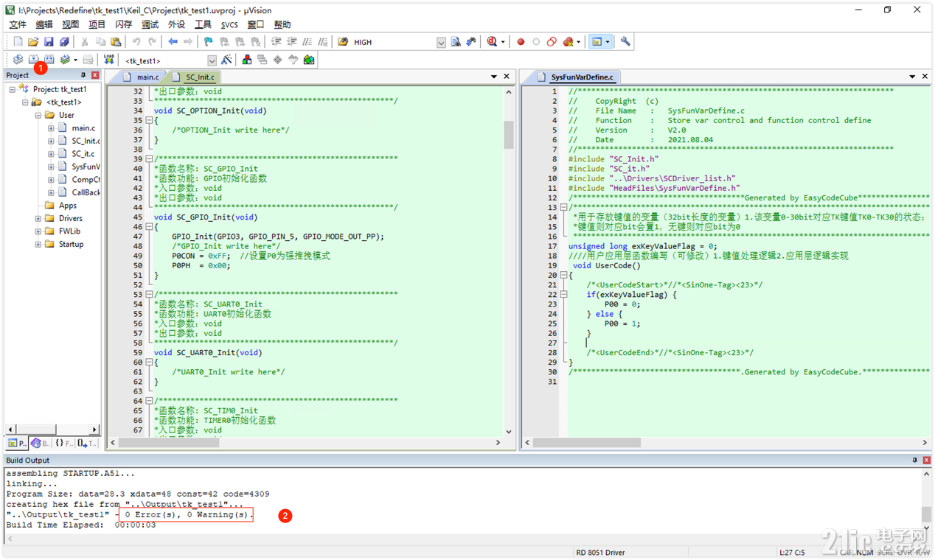Insert a breakpoint with the red dot icon
The height and width of the screenshot is (560, 935).
click(521, 42)
